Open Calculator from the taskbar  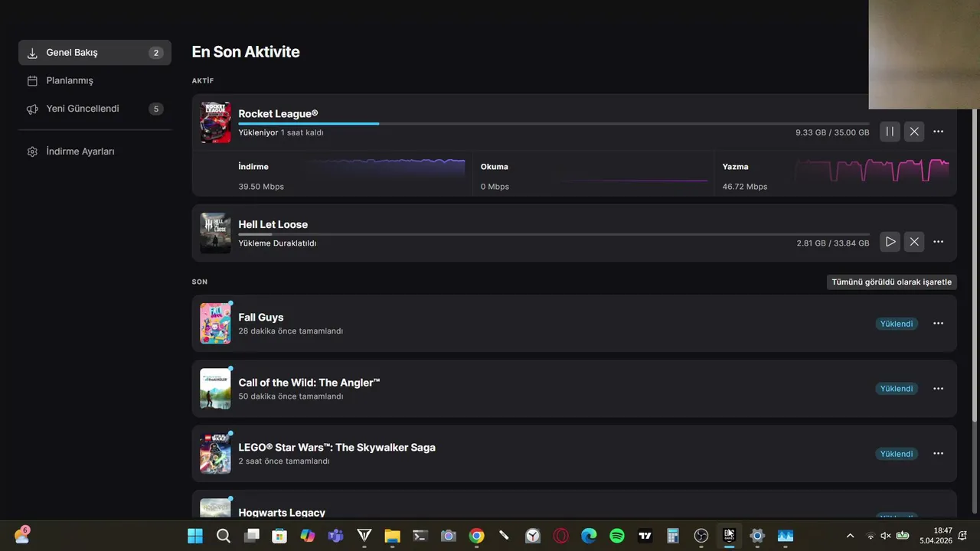pos(673,536)
